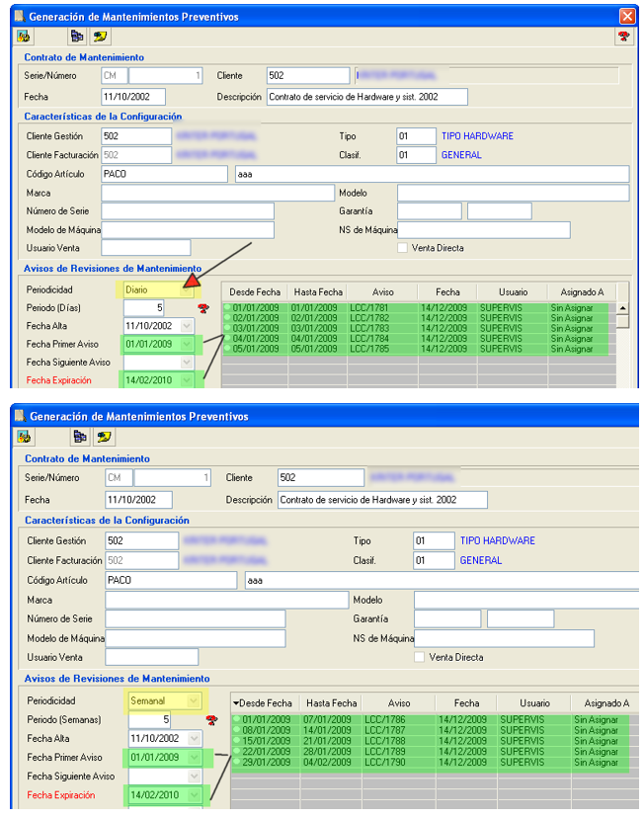Click the Aviso column header in the Diario grid
644x819 pixels.
point(382,292)
